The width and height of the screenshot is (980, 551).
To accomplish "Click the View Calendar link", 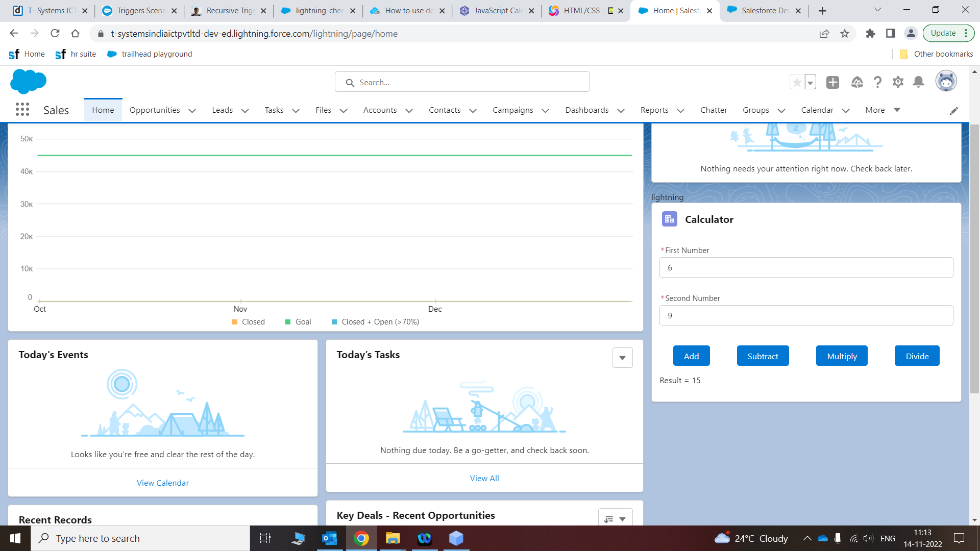I will coord(162,483).
